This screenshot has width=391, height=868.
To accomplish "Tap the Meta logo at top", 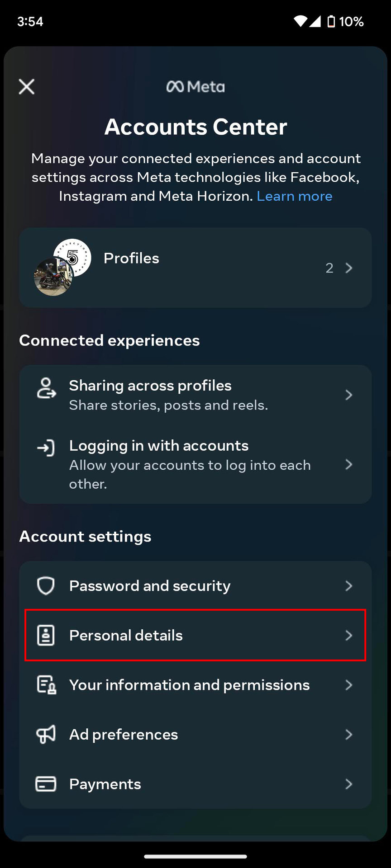I will 195,86.
